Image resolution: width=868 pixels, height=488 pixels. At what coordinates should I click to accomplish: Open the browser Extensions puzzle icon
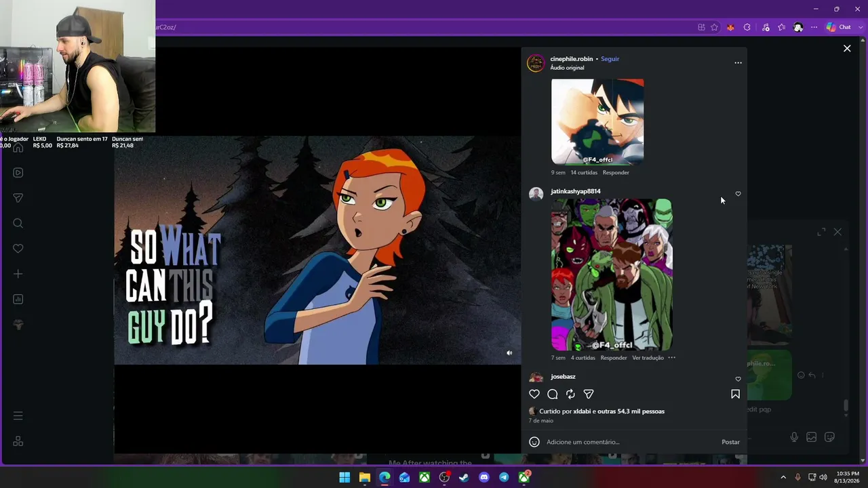(x=747, y=27)
